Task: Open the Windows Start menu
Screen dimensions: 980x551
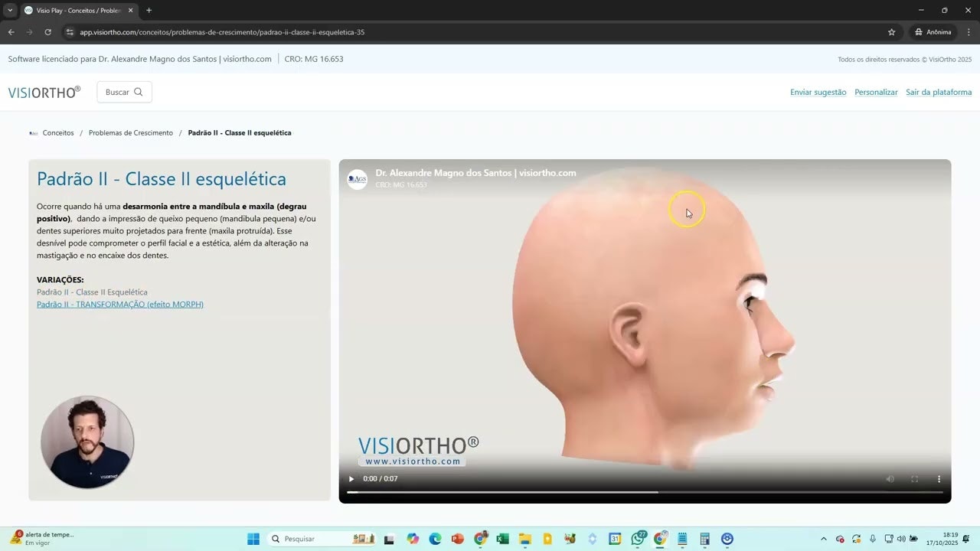Action: click(x=253, y=539)
